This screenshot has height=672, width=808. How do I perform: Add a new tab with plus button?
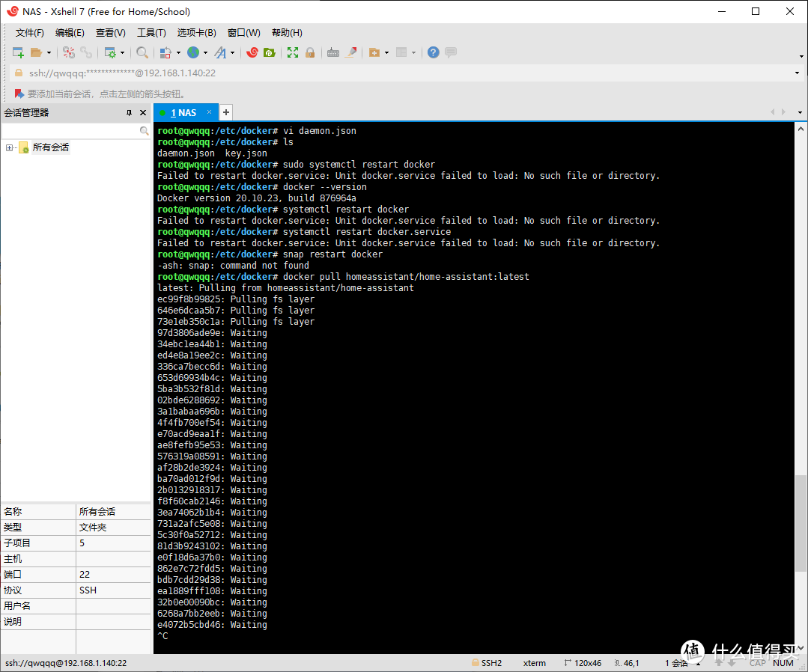(x=225, y=112)
